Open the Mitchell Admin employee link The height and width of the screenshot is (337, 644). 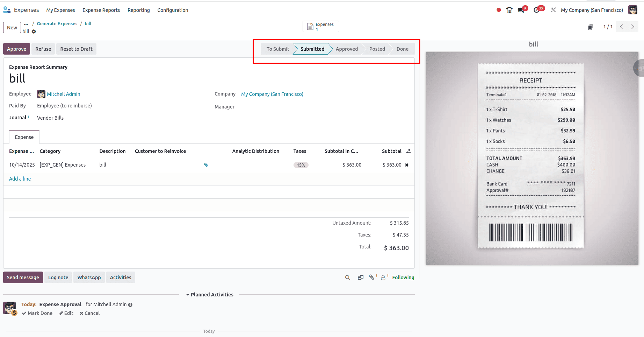point(63,94)
